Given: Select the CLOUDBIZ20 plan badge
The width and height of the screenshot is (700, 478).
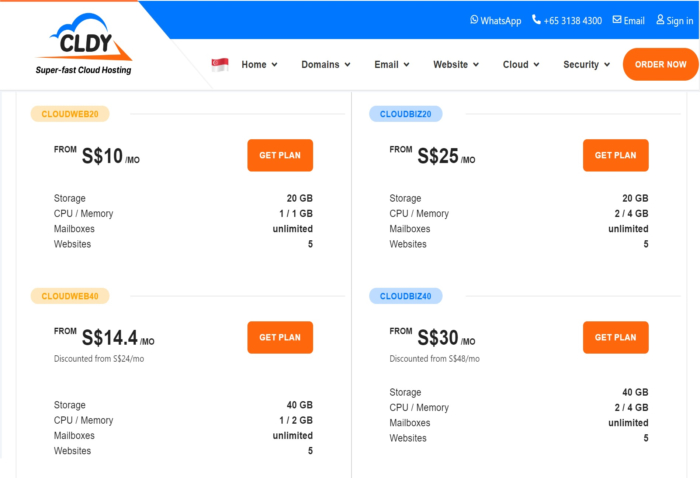Looking at the screenshot, I should point(405,114).
